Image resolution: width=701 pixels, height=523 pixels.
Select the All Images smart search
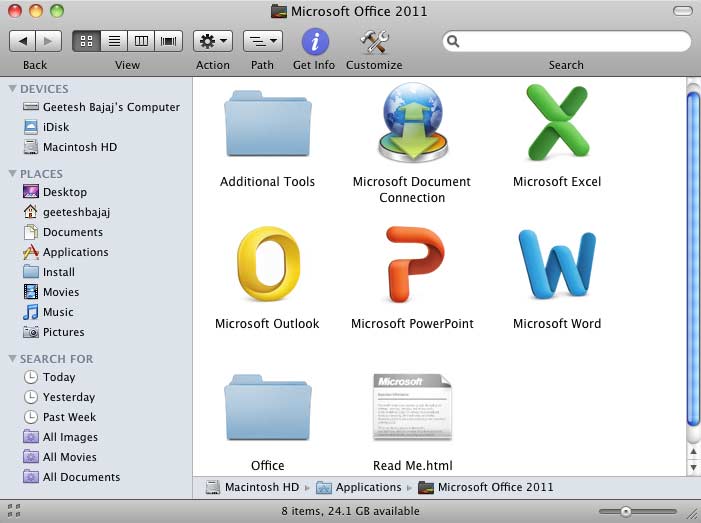(60, 437)
